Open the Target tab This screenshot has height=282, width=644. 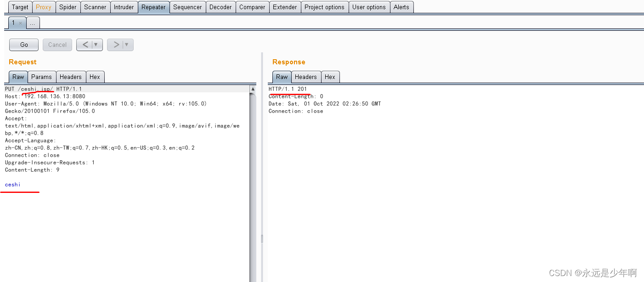20,7
